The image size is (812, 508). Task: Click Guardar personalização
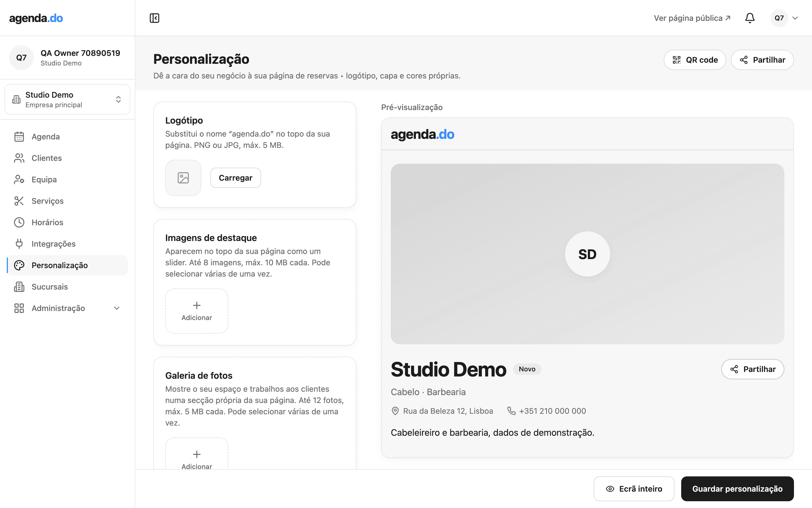tap(737, 489)
